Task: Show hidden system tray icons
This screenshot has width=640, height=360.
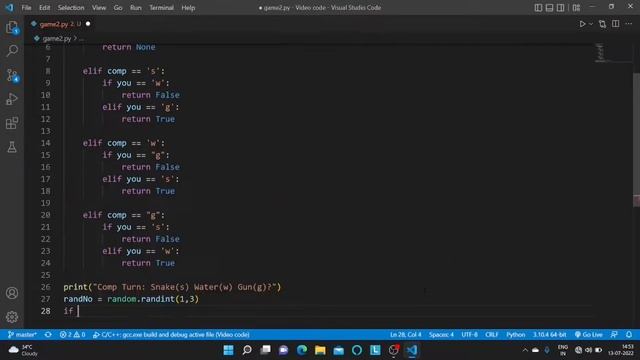Action: click(525, 350)
